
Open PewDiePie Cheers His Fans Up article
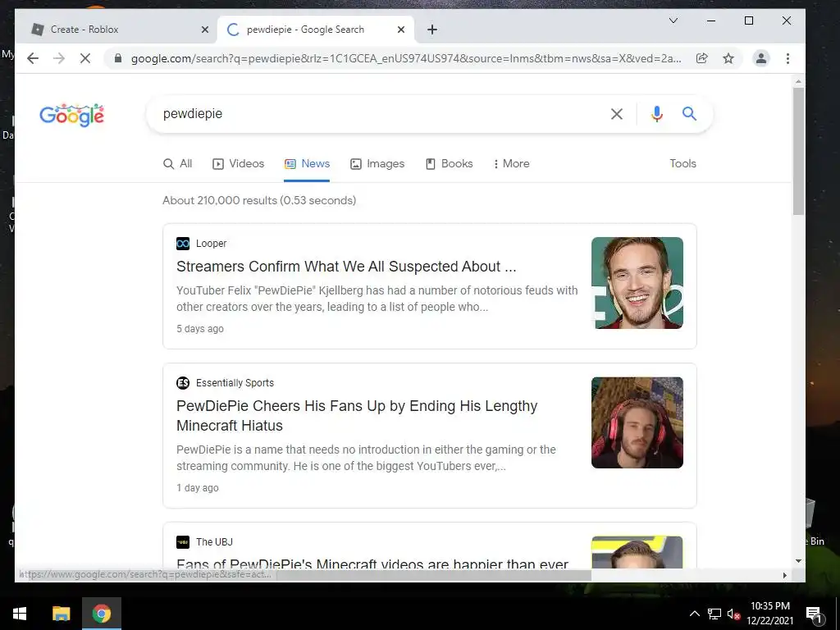pyautogui.click(x=357, y=416)
